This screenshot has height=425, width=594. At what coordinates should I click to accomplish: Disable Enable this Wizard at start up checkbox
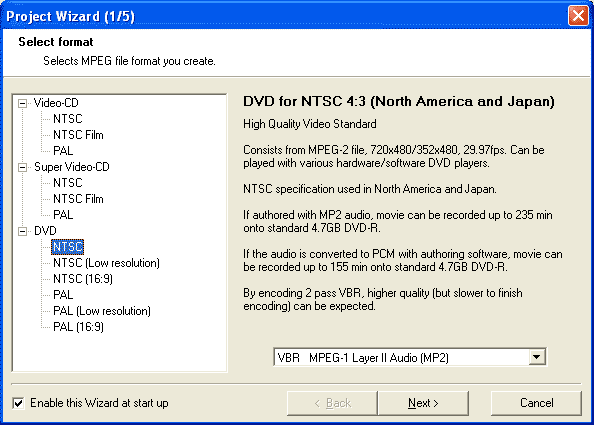(18, 403)
